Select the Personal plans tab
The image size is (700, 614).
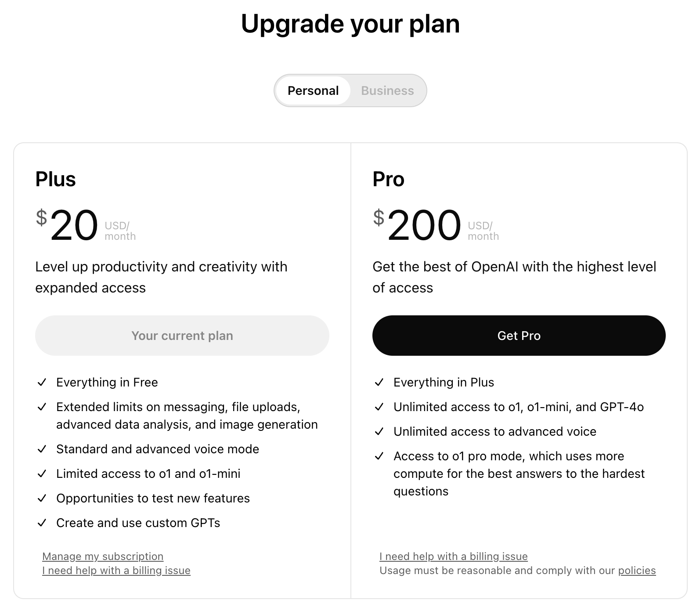(x=313, y=90)
